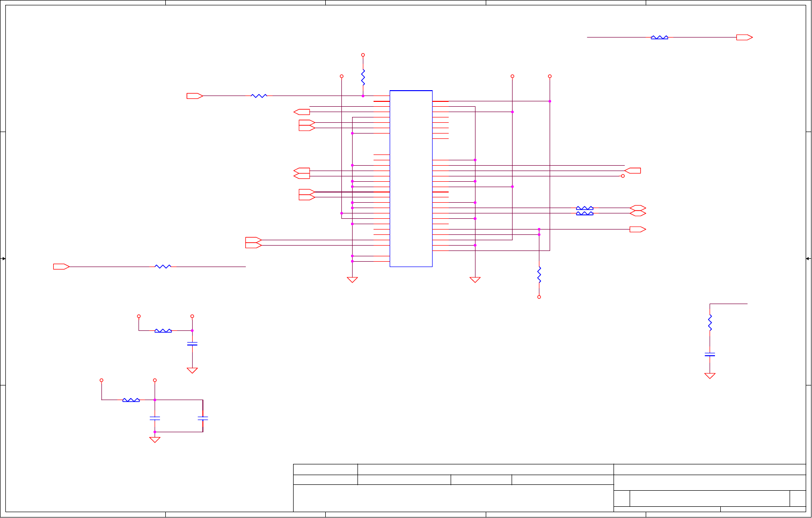Select the ground symbol under the IC's left bus

coord(352,280)
